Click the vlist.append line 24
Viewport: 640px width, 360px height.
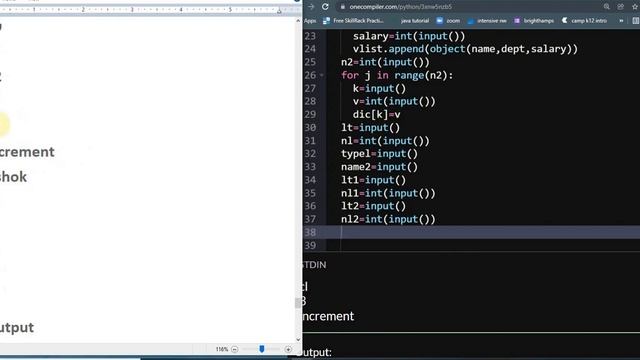[x=465, y=49]
